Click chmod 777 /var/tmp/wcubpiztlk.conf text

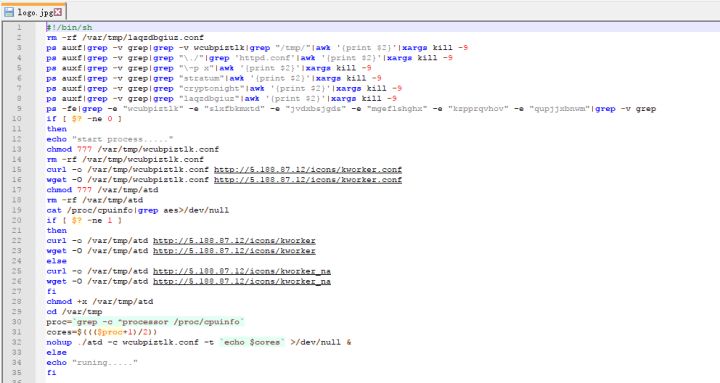(x=133, y=149)
